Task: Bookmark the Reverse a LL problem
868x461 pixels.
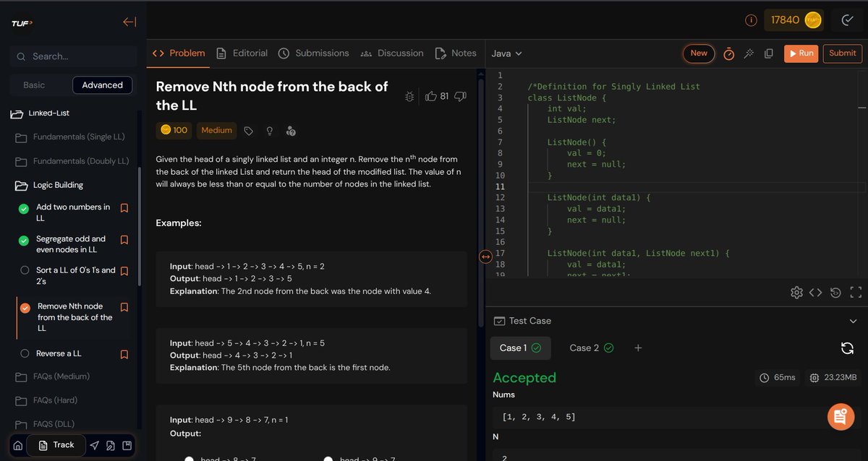Action: (x=124, y=353)
